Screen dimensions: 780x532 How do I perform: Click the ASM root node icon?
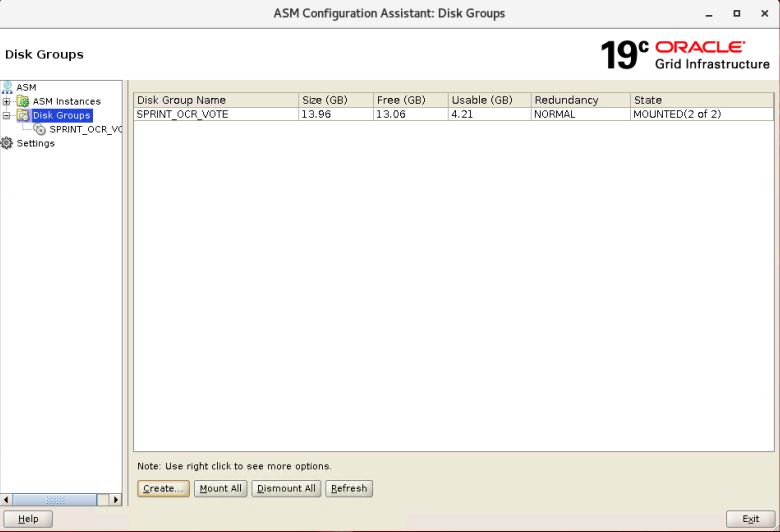[x=7, y=87]
